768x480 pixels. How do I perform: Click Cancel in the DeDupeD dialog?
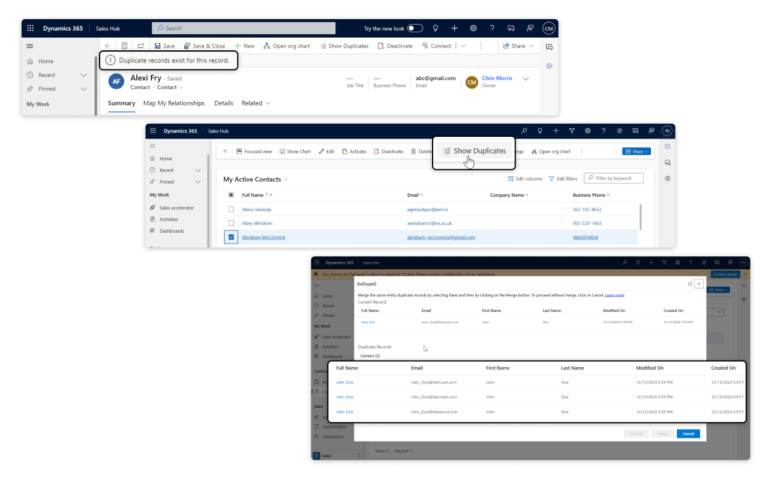coord(688,433)
